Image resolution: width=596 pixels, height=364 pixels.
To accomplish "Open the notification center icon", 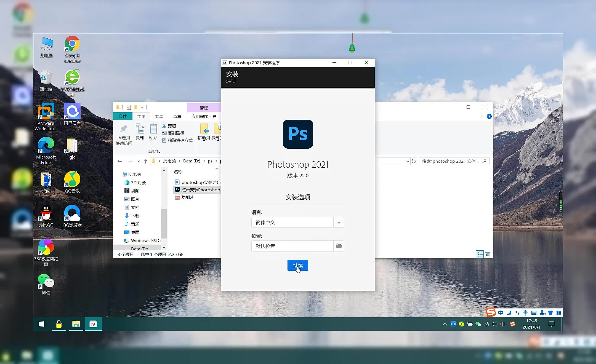I will pyautogui.click(x=552, y=324).
